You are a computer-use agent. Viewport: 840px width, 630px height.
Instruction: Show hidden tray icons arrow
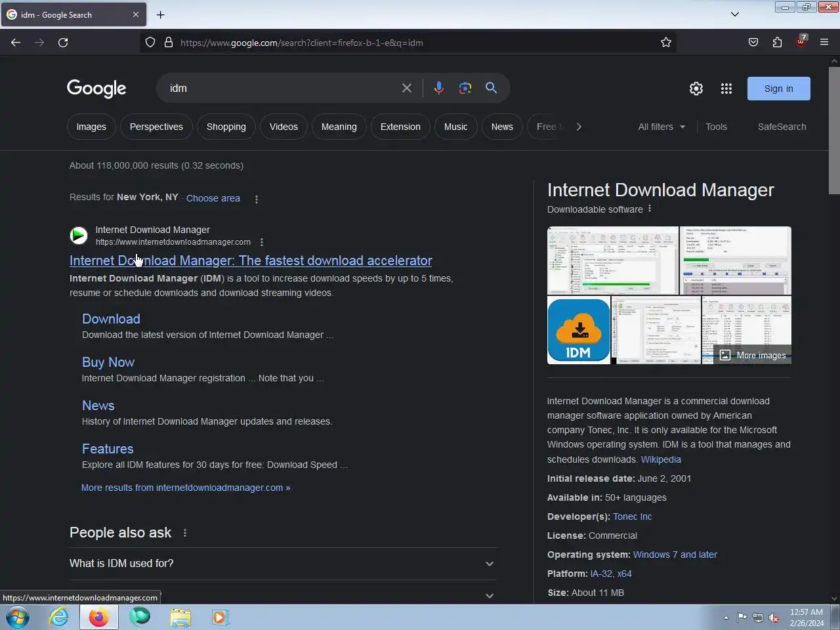[726, 618]
